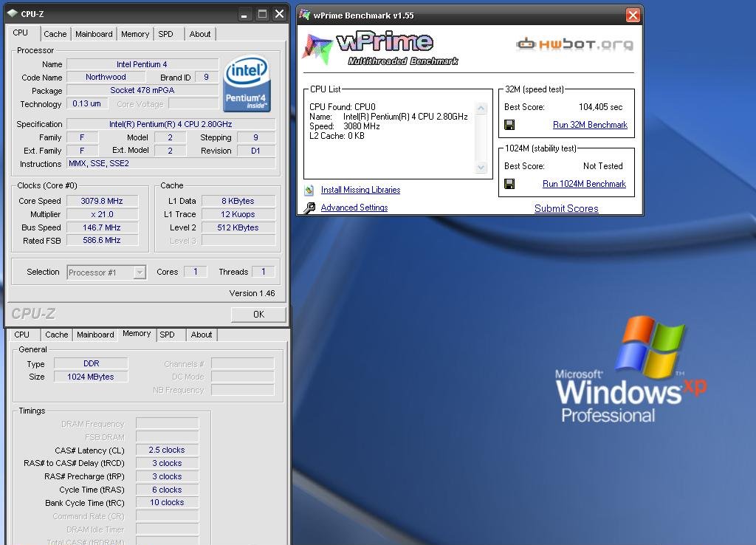Click the L1 Trace value 12 Kuops
Viewport: 756px width, 545px height.
(238, 214)
